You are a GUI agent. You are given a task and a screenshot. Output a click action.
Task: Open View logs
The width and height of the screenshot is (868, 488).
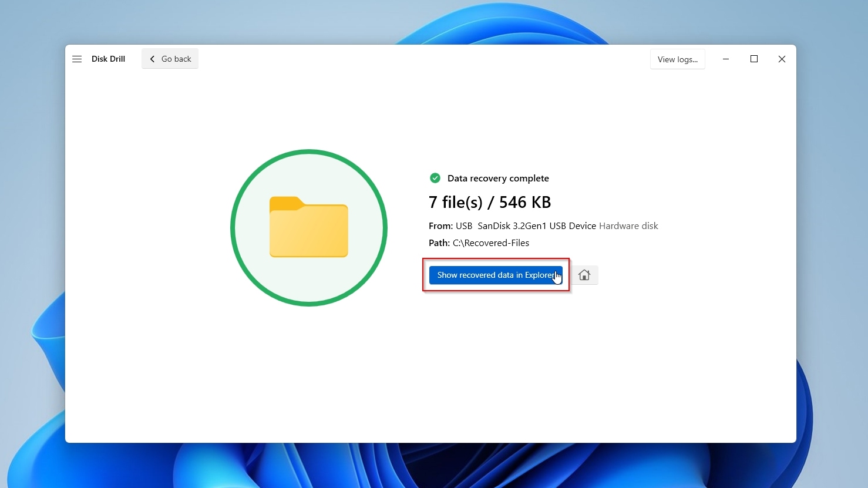pos(677,59)
